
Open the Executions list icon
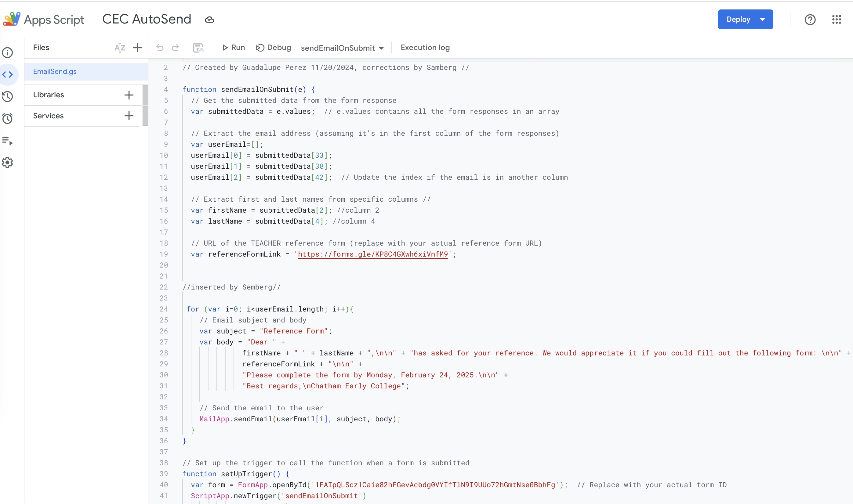pos(7,141)
